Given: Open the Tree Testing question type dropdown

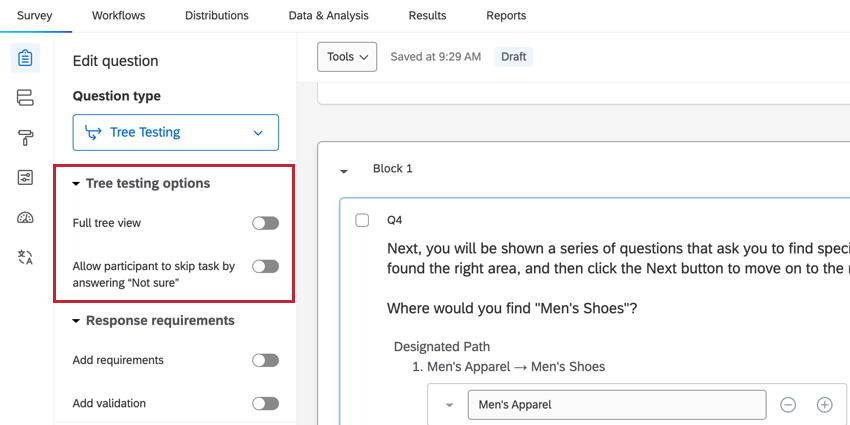Looking at the screenshot, I should click(176, 132).
